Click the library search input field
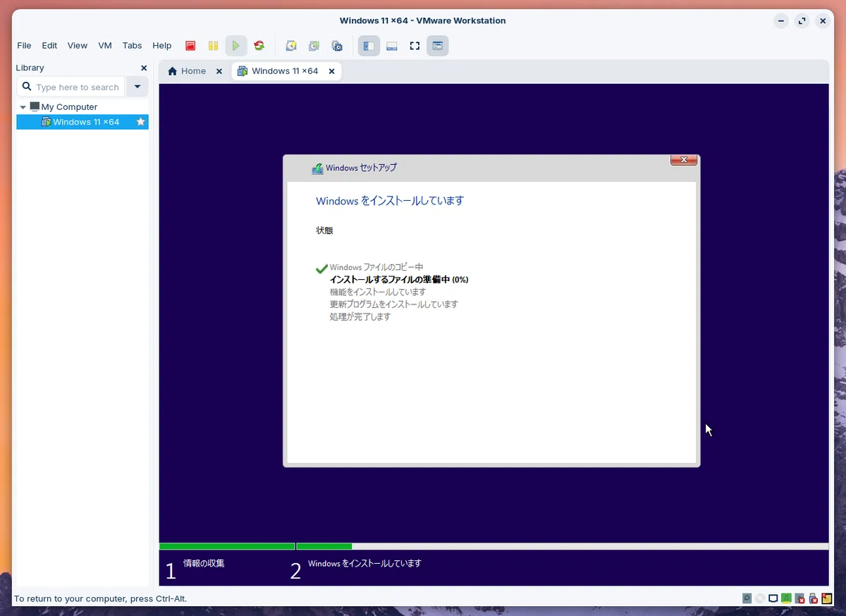Image resolution: width=846 pixels, height=616 pixels. [x=71, y=87]
